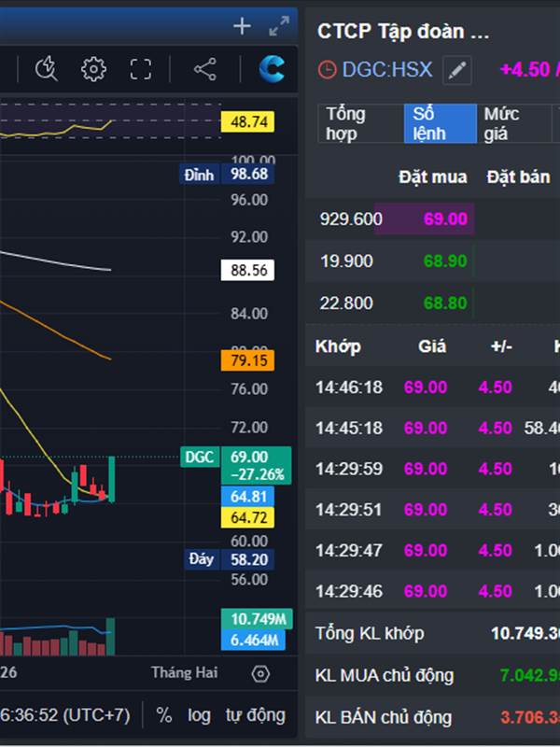This screenshot has width=560, height=747.
Task: Click the blue 64.81 price label
Action: 247,497
